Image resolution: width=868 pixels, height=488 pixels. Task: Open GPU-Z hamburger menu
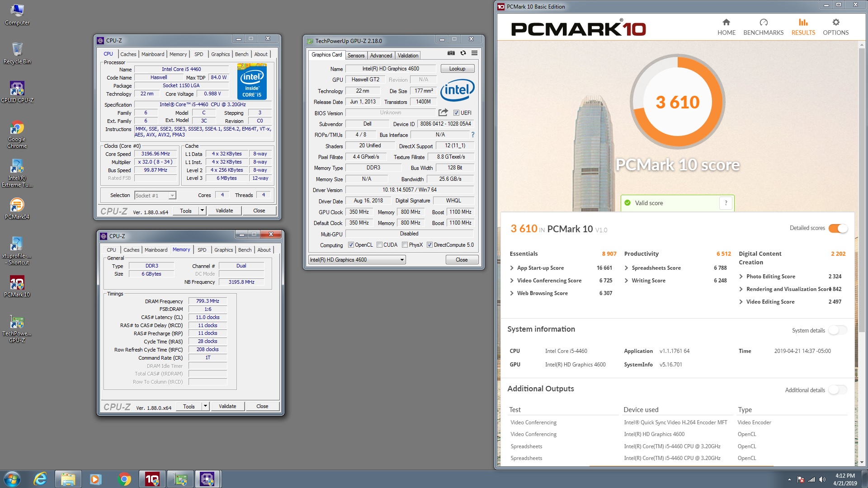pyautogui.click(x=474, y=53)
